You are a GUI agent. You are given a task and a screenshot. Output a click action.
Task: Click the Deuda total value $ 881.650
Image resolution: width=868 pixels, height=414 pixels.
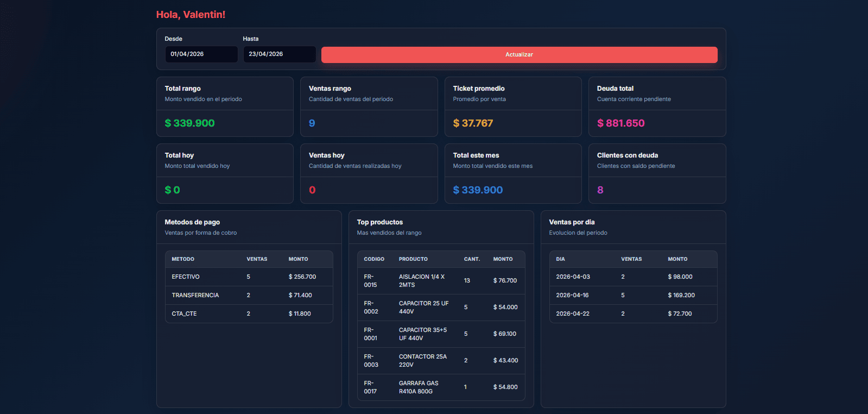click(x=621, y=123)
